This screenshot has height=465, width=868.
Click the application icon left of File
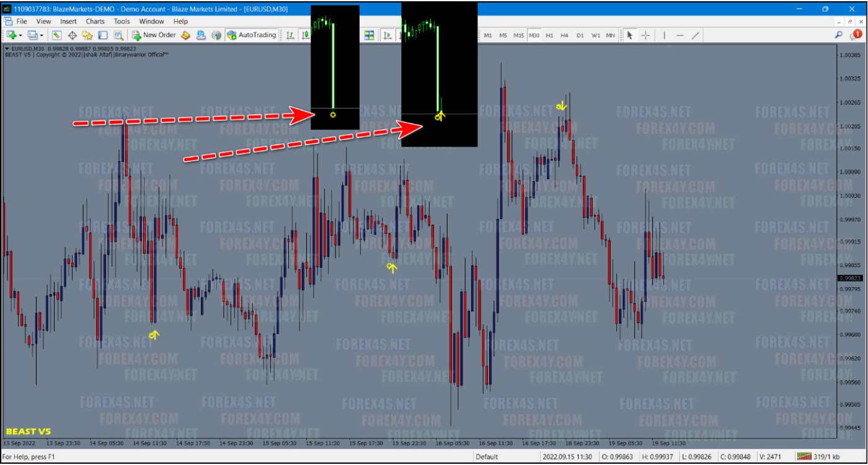pyautogui.click(x=7, y=21)
